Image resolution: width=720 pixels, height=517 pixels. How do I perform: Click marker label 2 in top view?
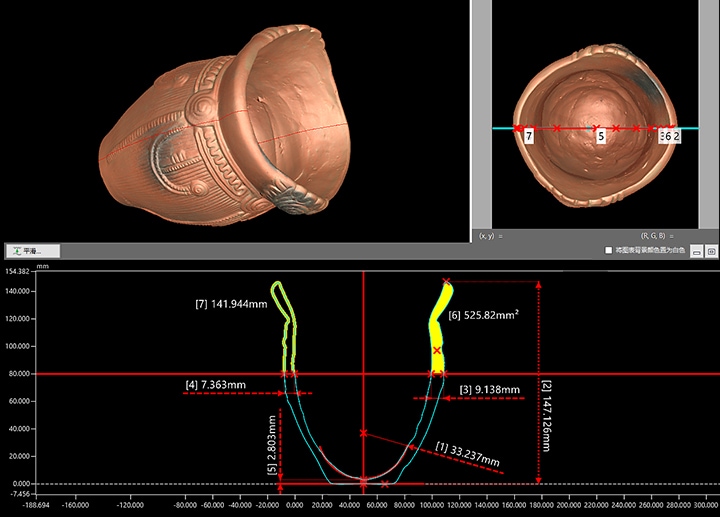pos(676,135)
